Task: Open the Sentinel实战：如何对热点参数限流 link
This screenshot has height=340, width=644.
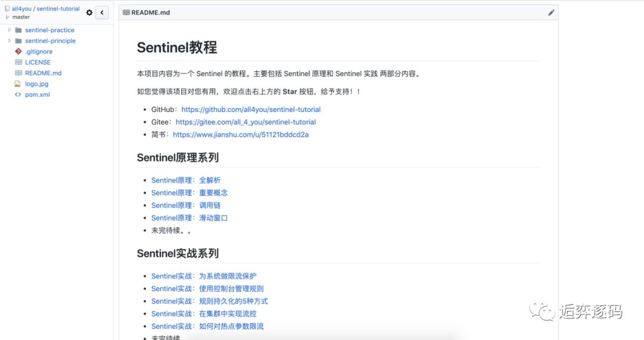Action: pos(208,326)
